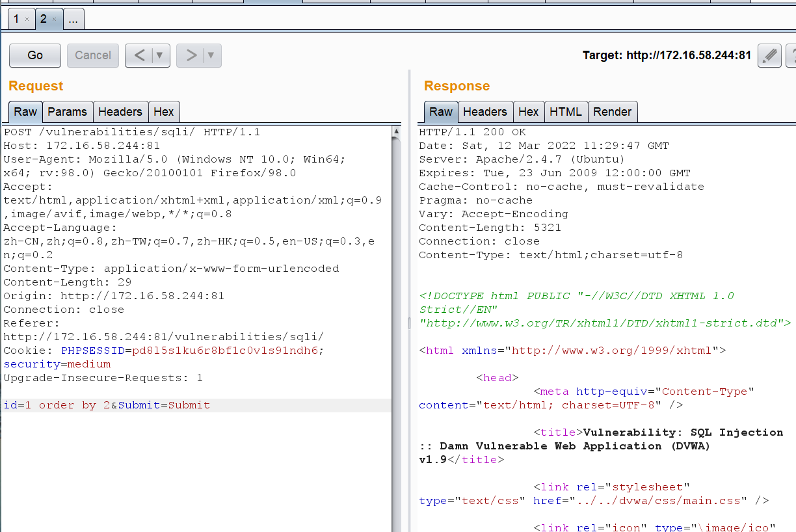Image resolution: width=796 pixels, height=532 pixels.
Task: Click request scrollbar up arrow
Action: (x=397, y=131)
